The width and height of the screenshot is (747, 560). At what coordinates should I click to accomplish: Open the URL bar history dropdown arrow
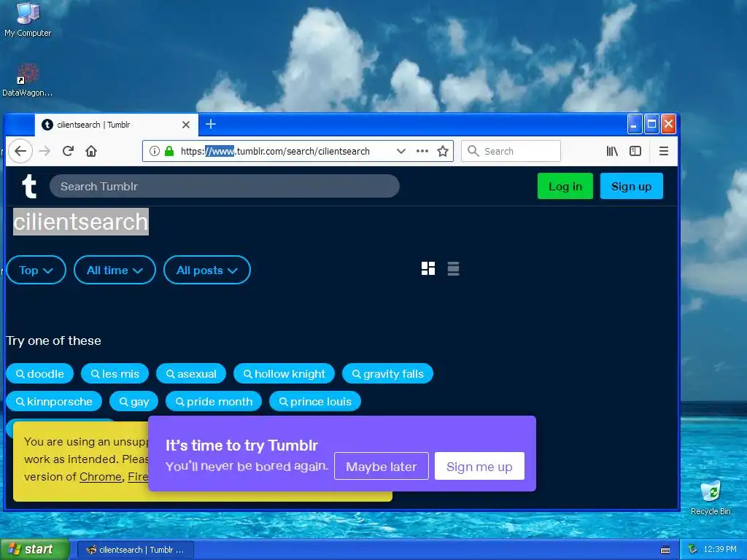[401, 152]
